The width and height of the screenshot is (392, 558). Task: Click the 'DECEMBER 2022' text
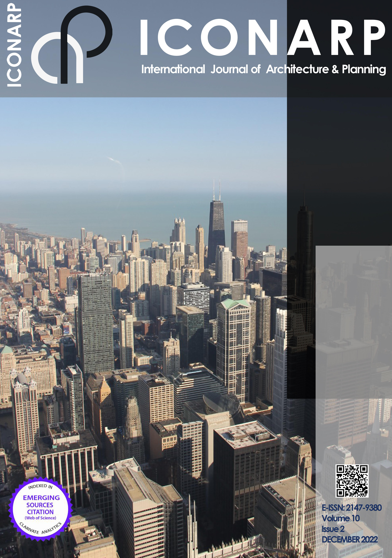tap(350, 539)
